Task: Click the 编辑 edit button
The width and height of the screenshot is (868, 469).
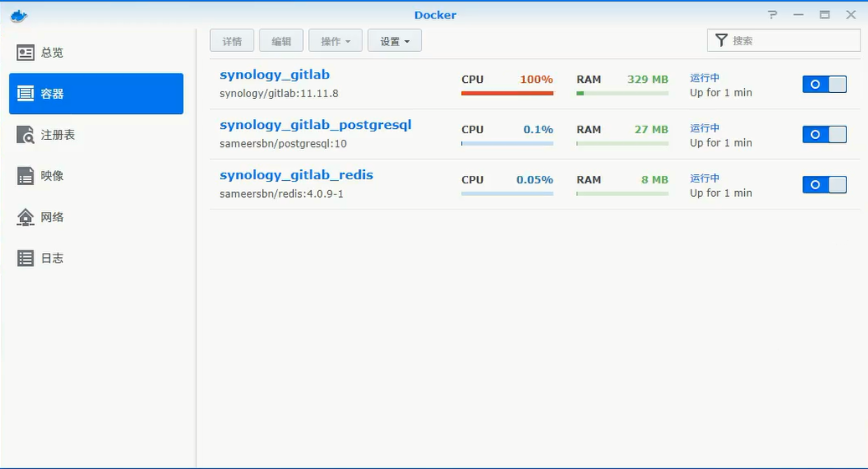Action: click(x=281, y=41)
